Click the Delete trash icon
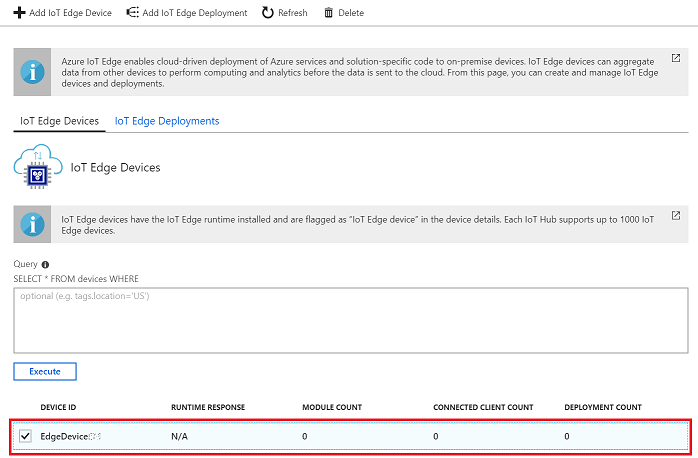This screenshot has height=458, width=698. 329,13
